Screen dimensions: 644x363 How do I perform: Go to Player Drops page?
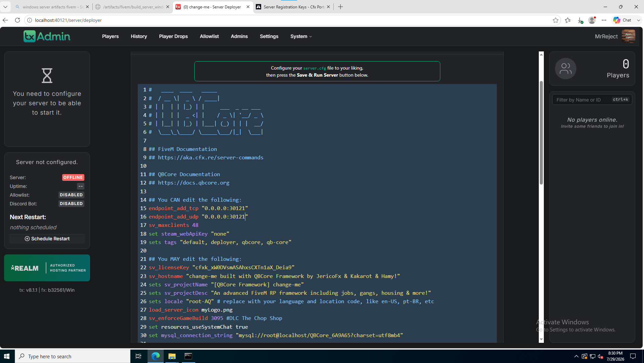coord(173,36)
